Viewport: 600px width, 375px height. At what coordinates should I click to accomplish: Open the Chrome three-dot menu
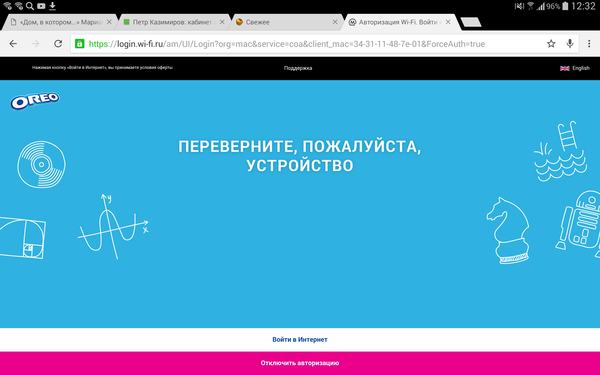pyautogui.click(x=589, y=44)
